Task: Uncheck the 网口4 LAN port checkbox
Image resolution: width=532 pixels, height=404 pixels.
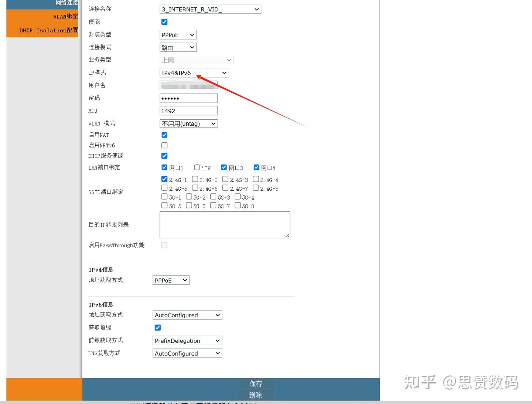Action: 256,167
